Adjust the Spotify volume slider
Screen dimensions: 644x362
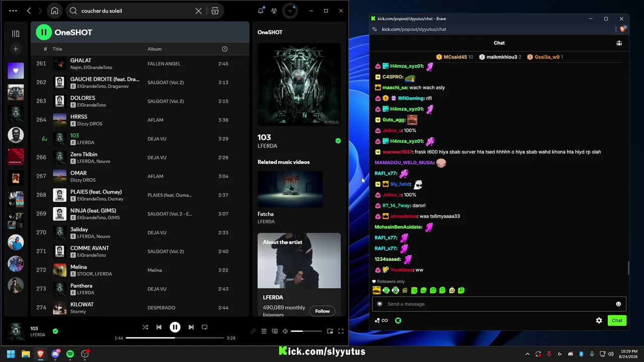[x=306, y=331]
